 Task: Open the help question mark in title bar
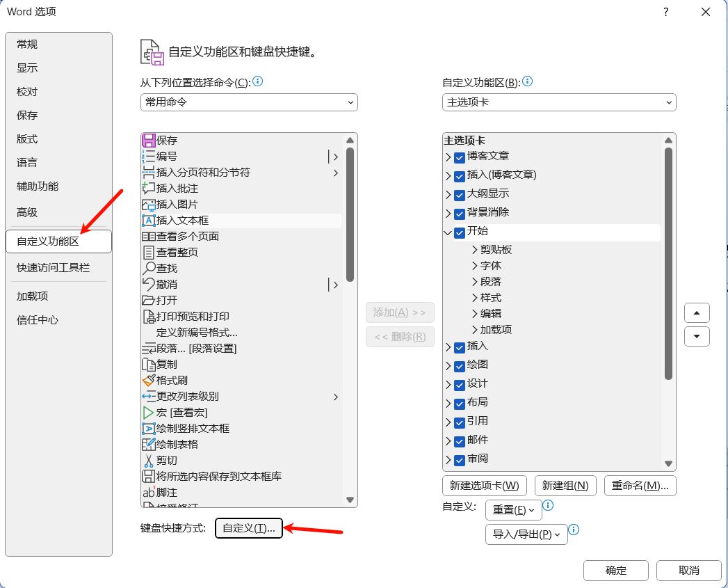click(x=666, y=12)
